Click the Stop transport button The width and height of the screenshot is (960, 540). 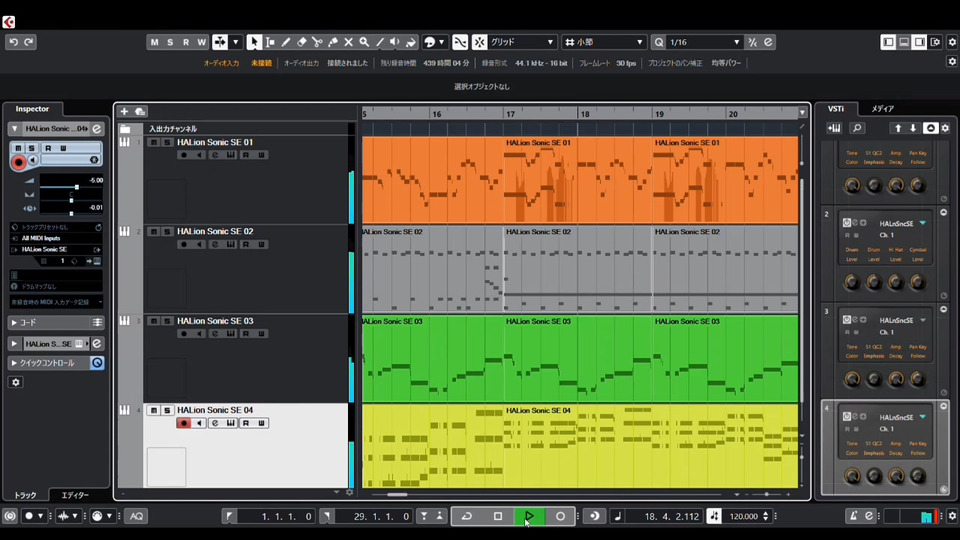tap(498, 516)
